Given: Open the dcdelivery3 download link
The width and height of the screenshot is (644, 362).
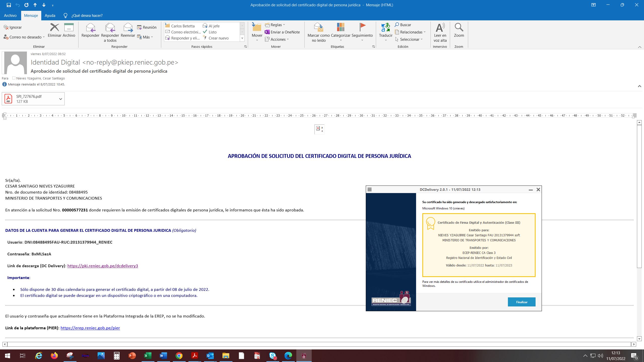Looking at the screenshot, I should pos(103,266).
